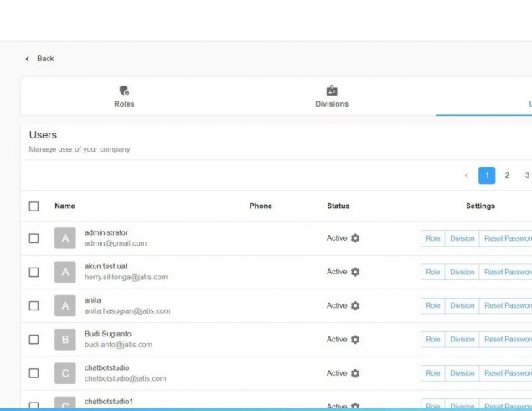Go to page 2 of users
Viewport: 532px width, 411px height.
tap(507, 175)
